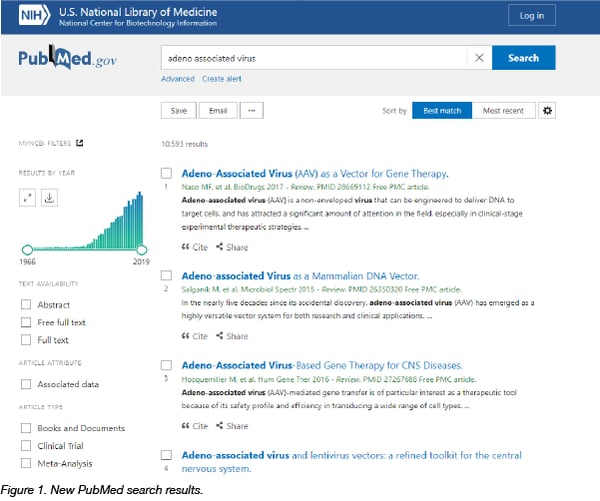Viewport: 600px width, 501px height.
Task: Click Create alert link
Action: [222, 79]
